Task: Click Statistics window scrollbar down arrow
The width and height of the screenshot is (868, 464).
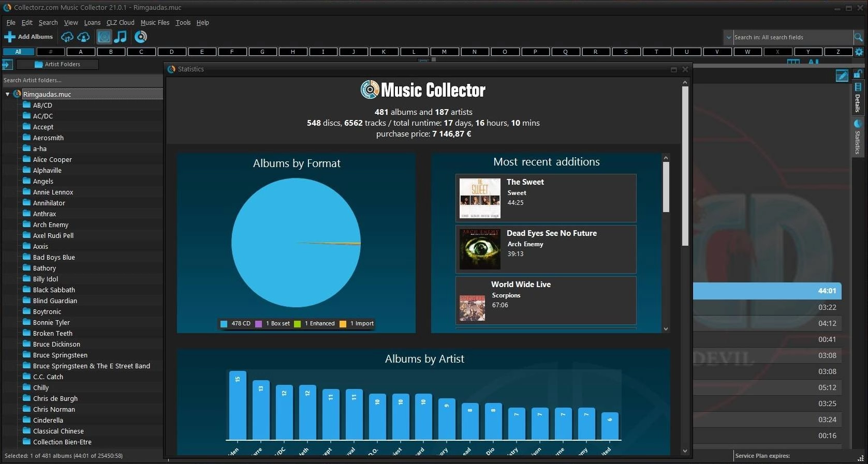Action: pyautogui.click(x=685, y=451)
